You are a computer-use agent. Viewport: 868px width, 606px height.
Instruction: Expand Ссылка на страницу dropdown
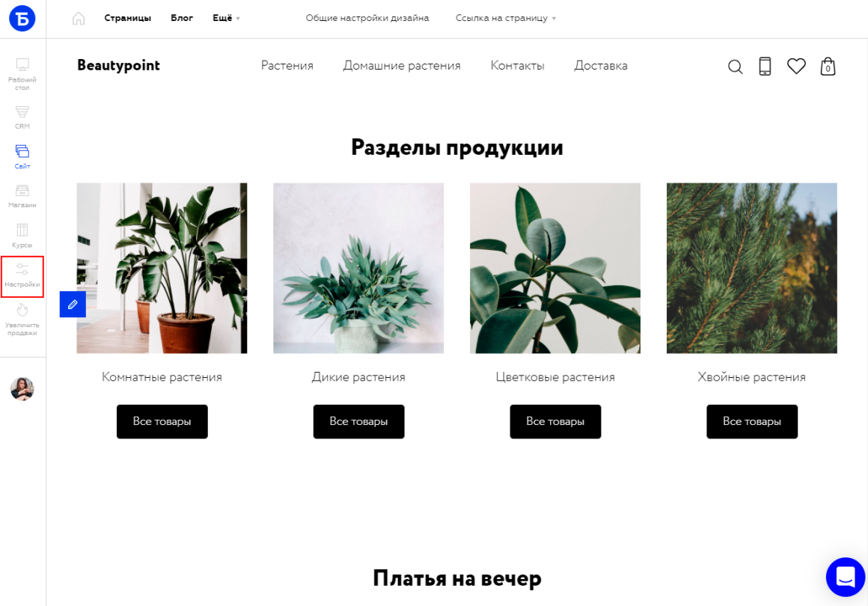coord(505,18)
